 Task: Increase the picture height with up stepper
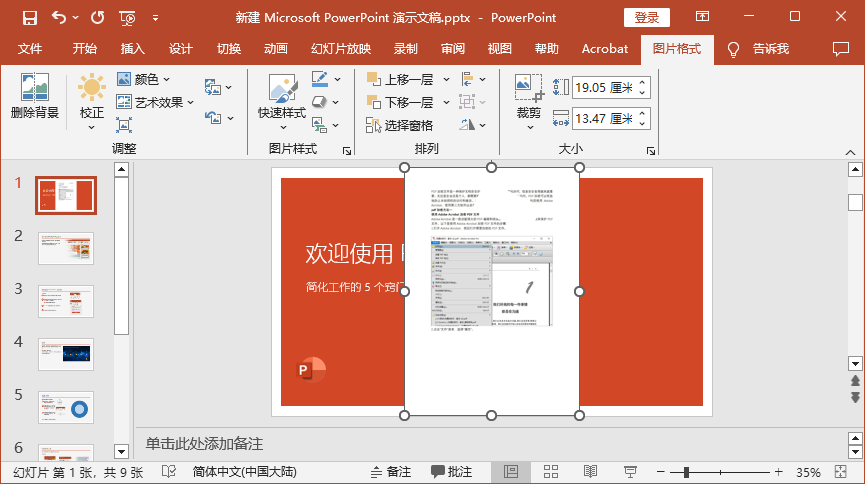pos(643,83)
